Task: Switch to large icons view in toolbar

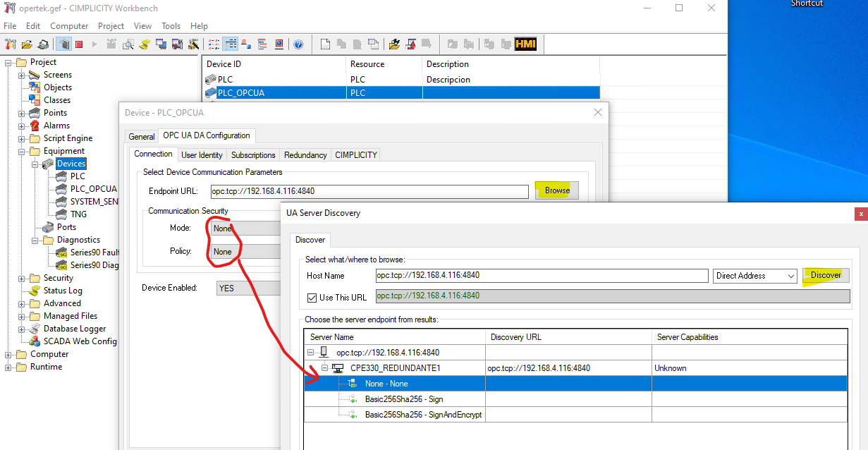Action: (214, 44)
